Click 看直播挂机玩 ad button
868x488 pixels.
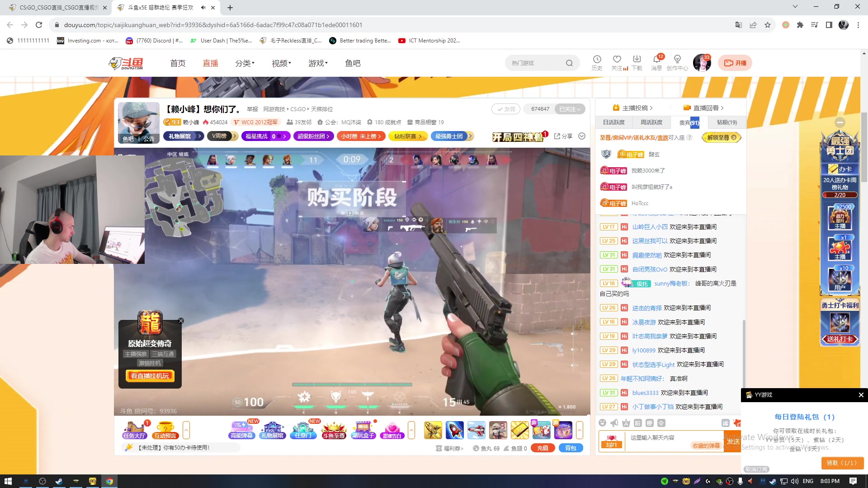(x=150, y=376)
